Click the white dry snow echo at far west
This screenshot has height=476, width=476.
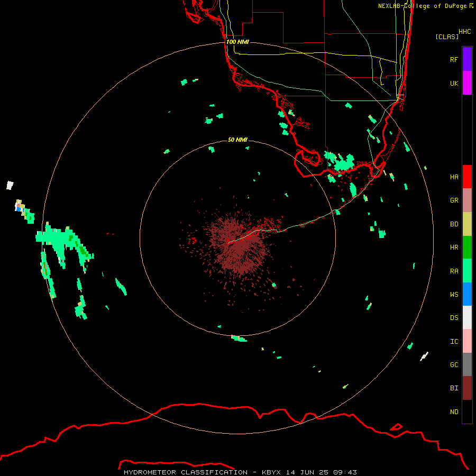click(x=10, y=185)
